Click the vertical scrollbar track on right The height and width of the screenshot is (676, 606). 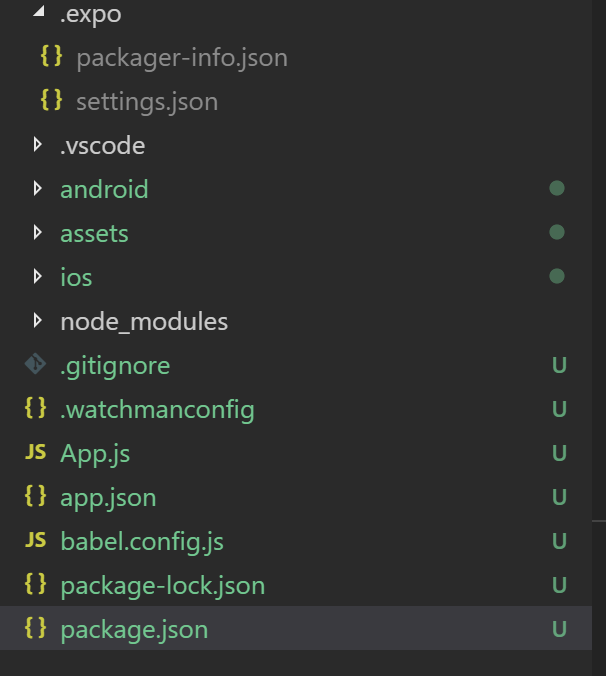[599, 338]
